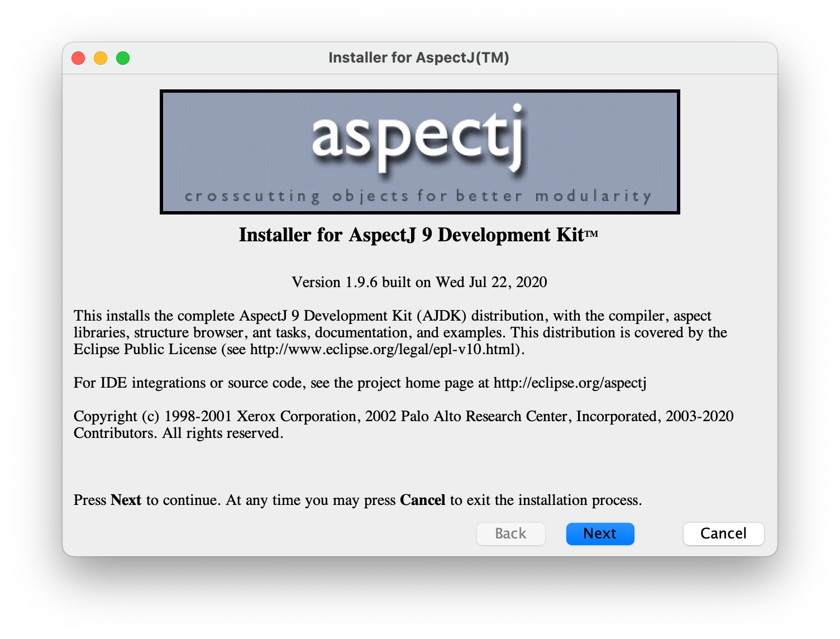Screen dimensions: 840x639
Task: Click the Next button to continue
Action: [x=600, y=533]
